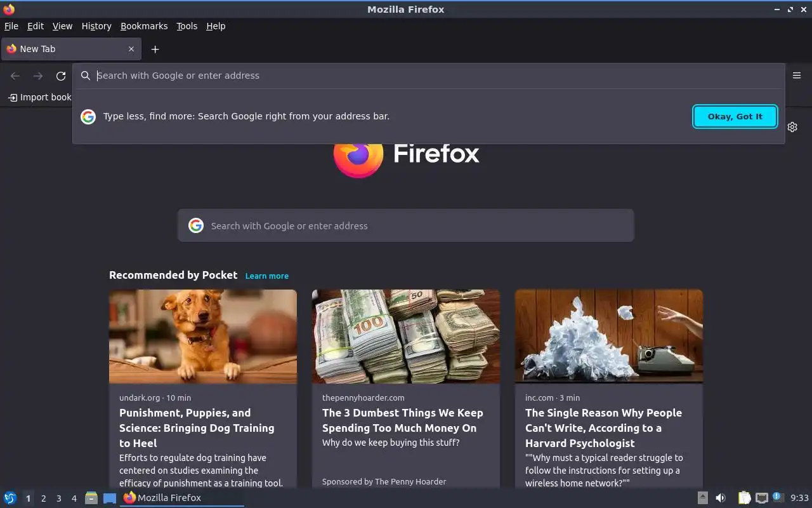Open the Tools menu
Viewport: 812px width, 508px height.
pos(187,26)
